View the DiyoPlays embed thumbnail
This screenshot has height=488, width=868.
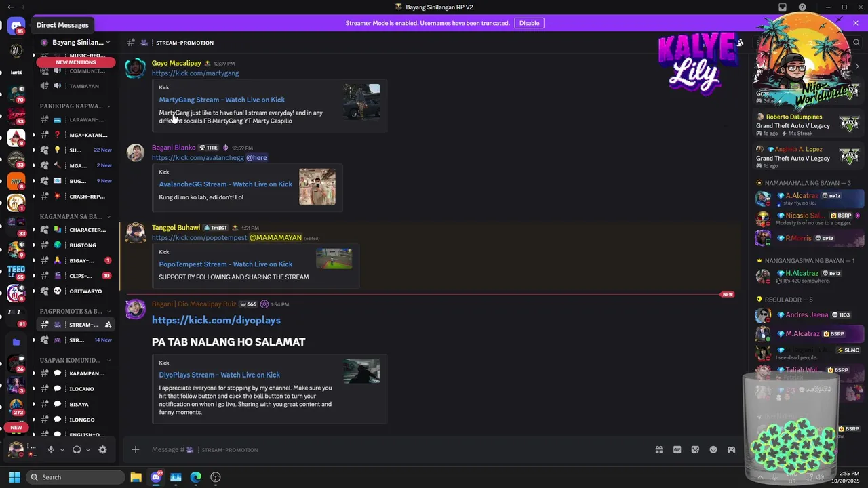[361, 371]
